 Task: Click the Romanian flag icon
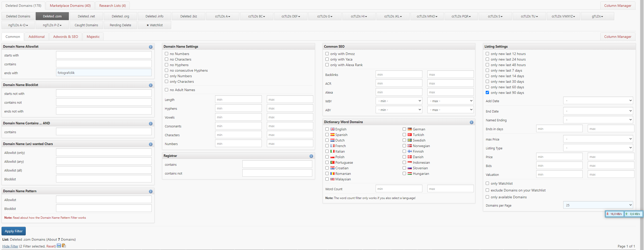[332, 174]
